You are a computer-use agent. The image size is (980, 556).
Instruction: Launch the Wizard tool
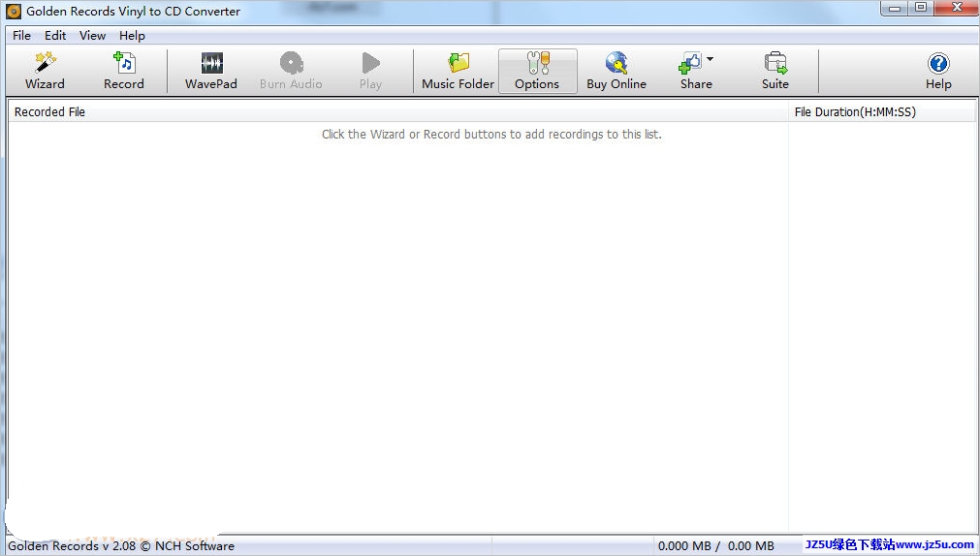tap(45, 72)
